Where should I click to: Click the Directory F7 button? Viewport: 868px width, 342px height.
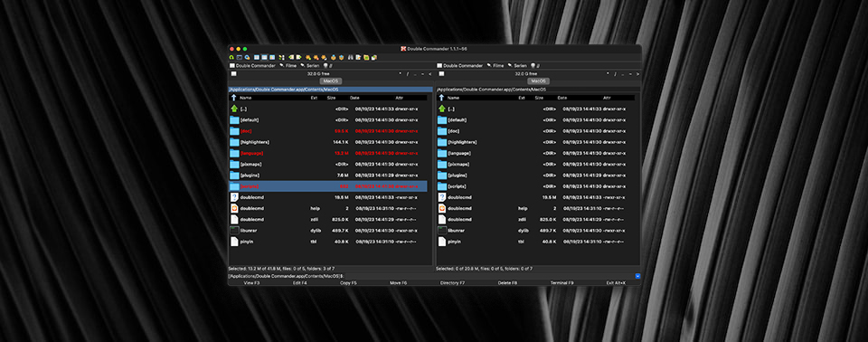point(452,282)
